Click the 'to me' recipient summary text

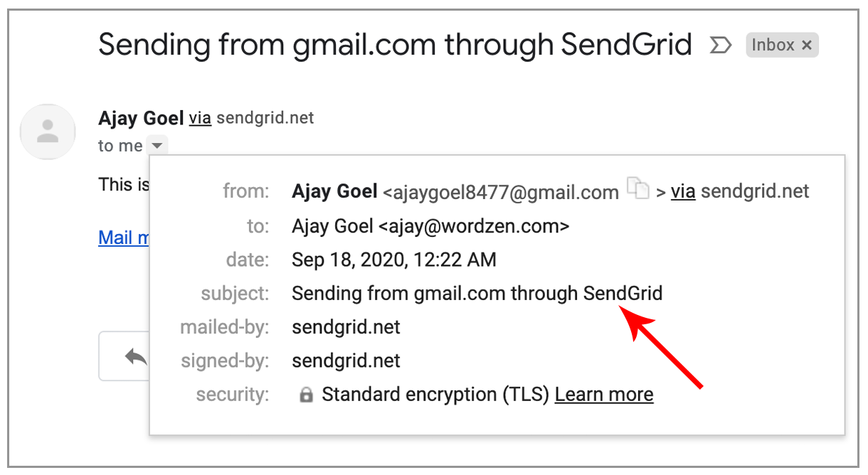pos(120,146)
